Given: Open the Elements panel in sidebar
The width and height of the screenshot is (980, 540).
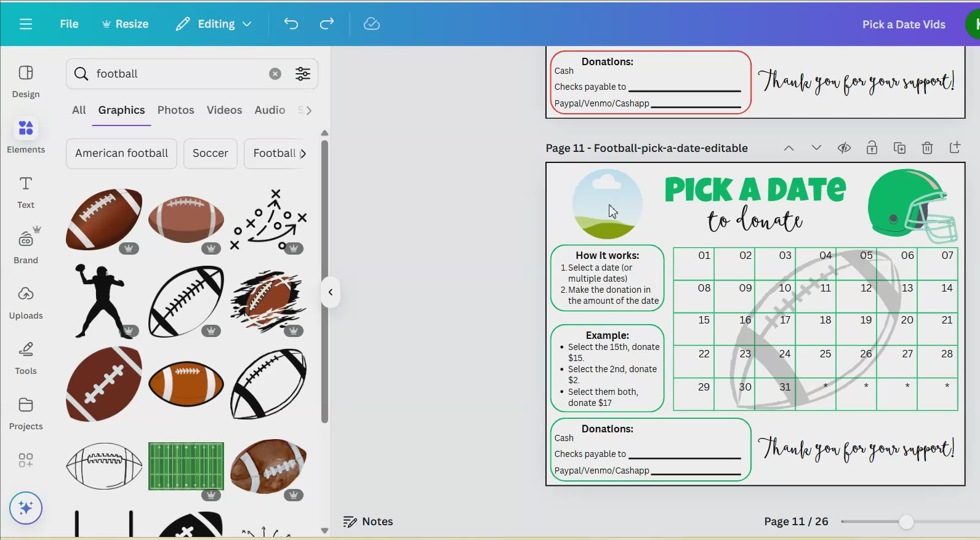Looking at the screenshot, I should (x=25, y=136).
